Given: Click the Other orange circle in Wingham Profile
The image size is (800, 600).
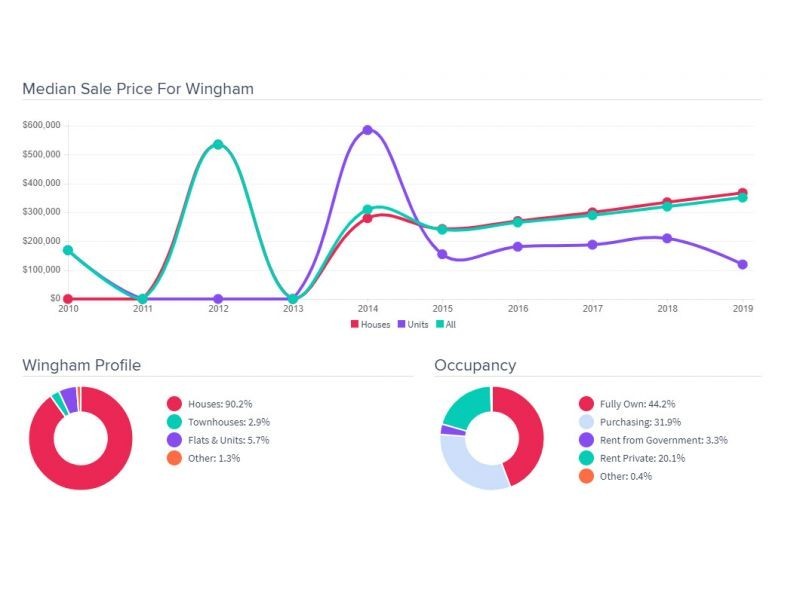Looking at the screenshot, I should click(174, 458).
